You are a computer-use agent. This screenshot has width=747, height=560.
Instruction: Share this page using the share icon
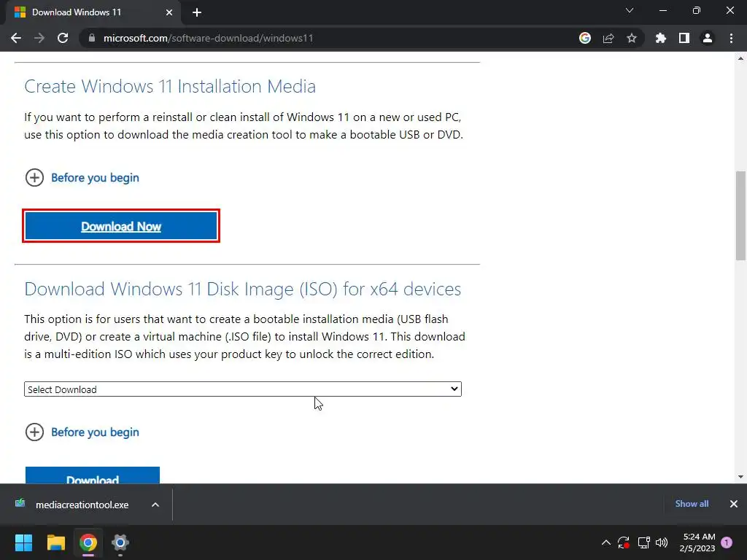608,38
